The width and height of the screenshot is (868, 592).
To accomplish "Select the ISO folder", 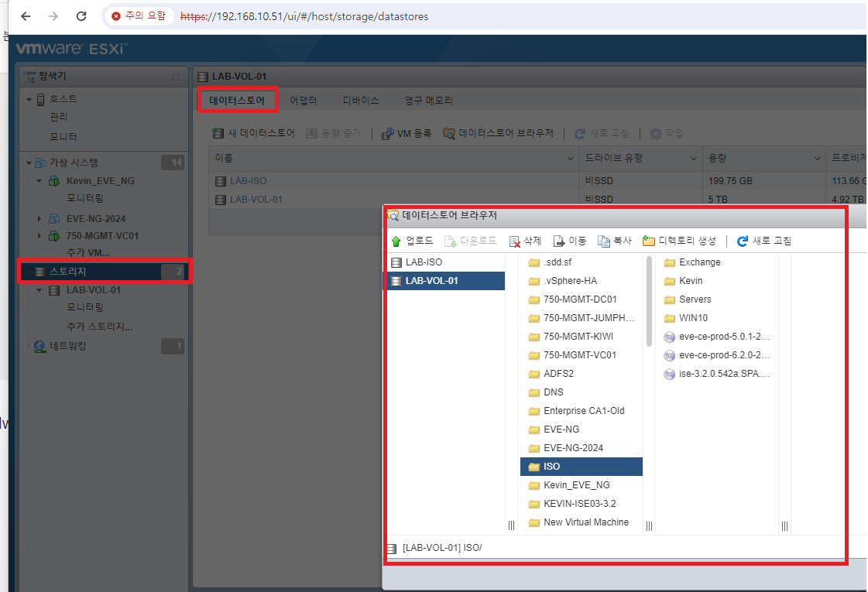I will [x=582, y=467].
